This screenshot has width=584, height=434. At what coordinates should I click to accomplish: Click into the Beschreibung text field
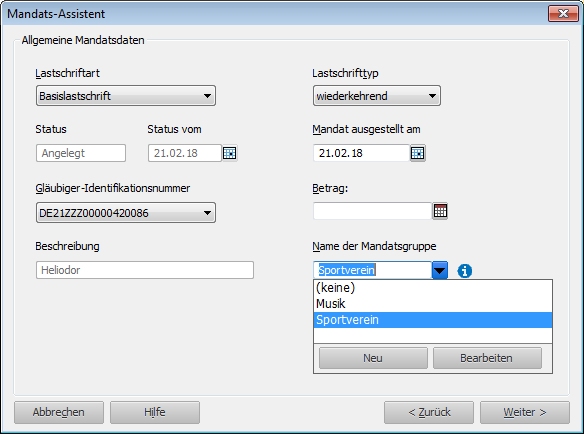coord(145,270)
